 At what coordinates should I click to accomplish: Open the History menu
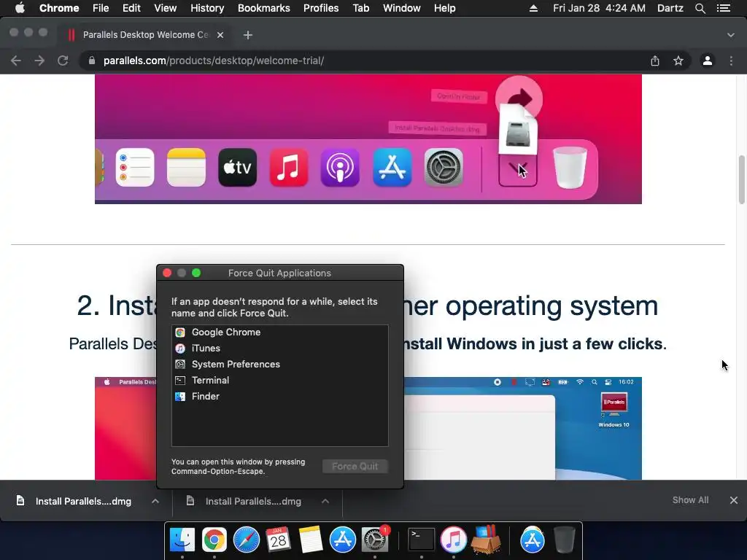pos(207,8)
